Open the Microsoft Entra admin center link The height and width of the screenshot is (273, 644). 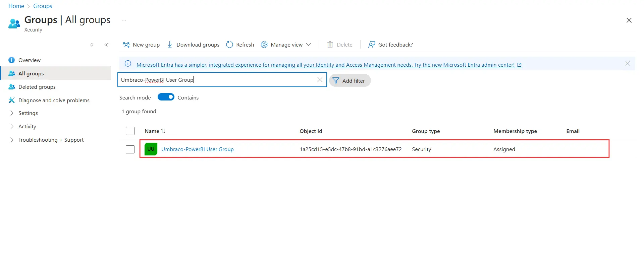[x=325, y=65]
